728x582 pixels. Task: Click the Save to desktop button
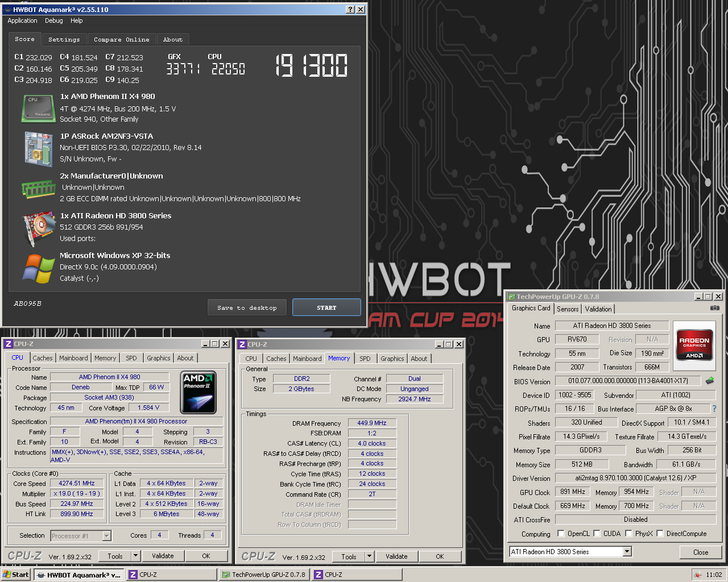point(247,307)
